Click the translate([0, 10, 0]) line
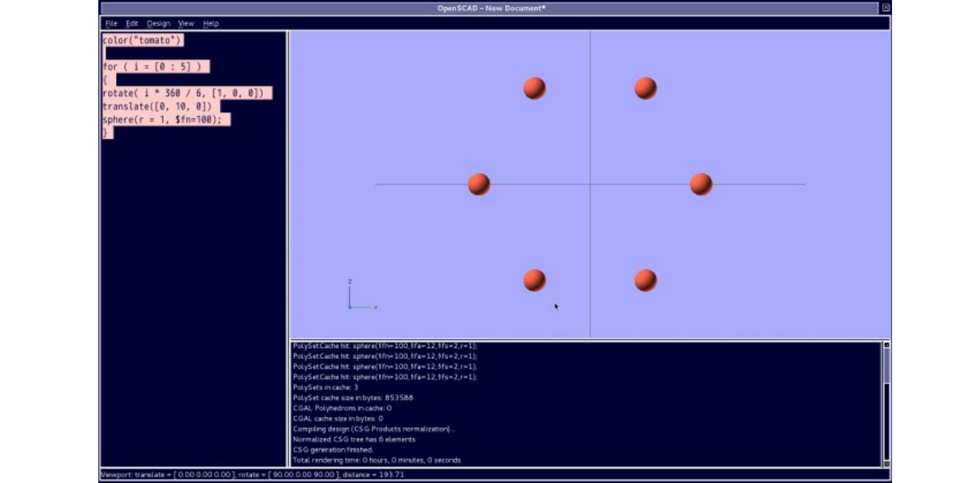This screenshot has height=483, width=980. pos(156,106)
